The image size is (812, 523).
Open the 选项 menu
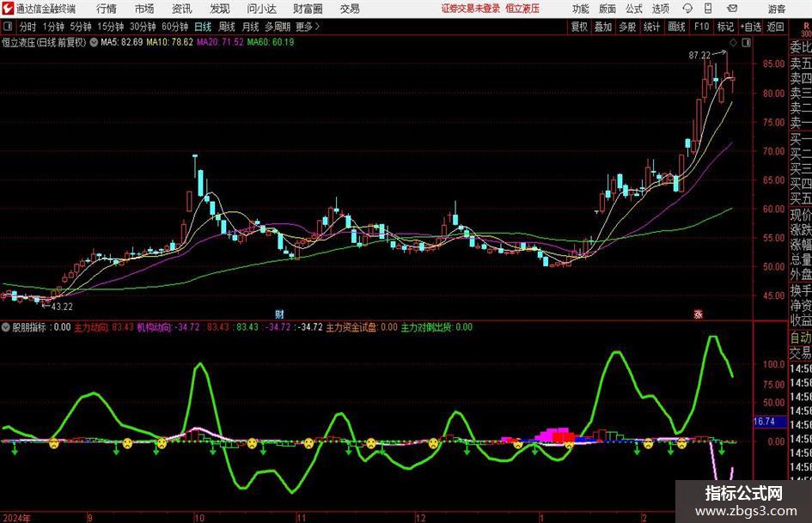point(661,9)
